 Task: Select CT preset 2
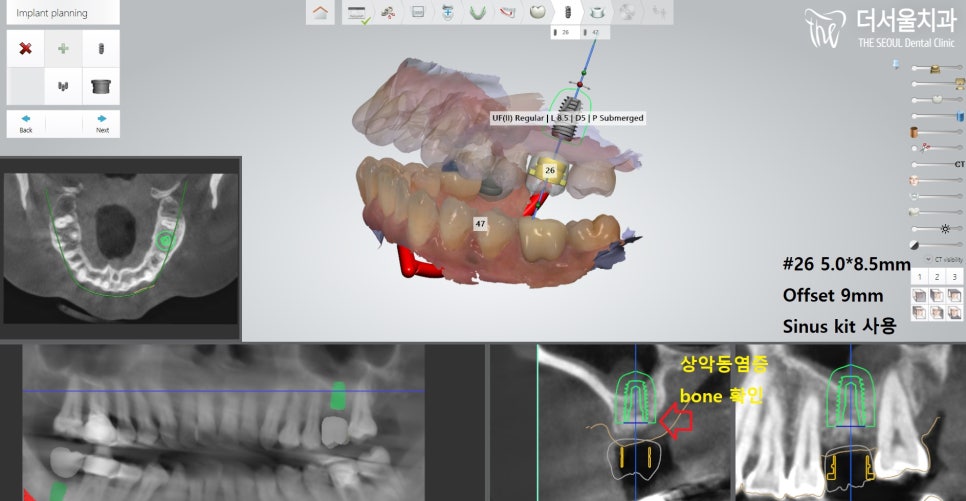pos(936,277)
